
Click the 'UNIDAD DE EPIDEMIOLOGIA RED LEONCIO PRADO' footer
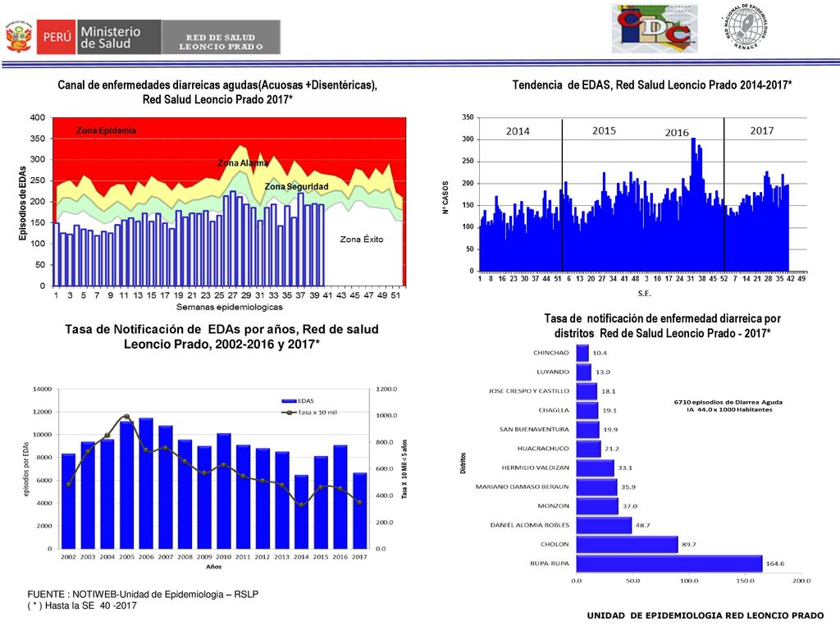(705, 615)
